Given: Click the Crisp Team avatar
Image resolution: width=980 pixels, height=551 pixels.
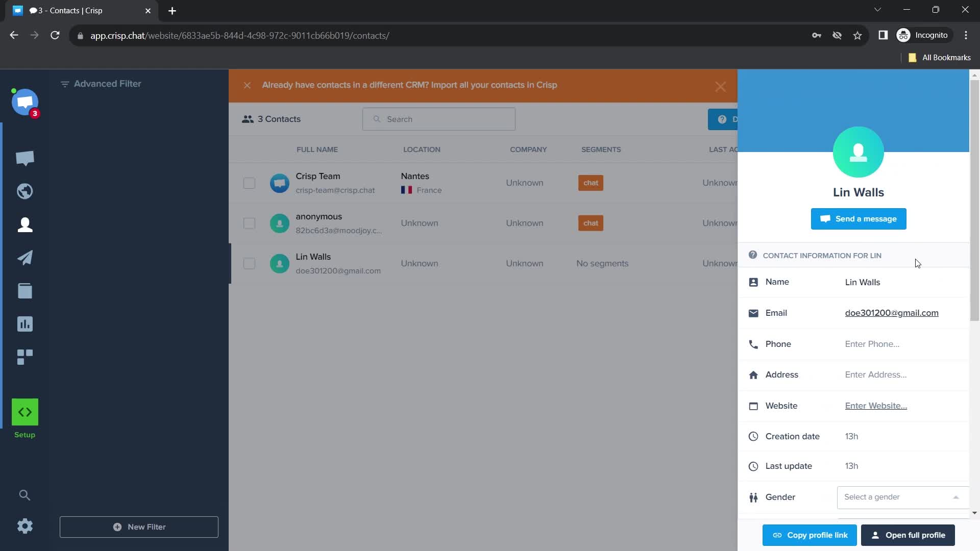Looking at the screenshot, I should (280, 183).
